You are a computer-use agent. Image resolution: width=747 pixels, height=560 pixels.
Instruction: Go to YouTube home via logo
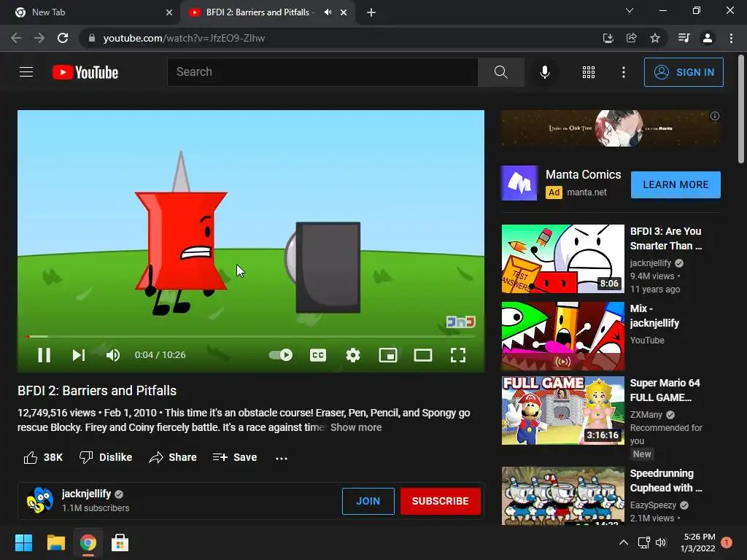85,72
